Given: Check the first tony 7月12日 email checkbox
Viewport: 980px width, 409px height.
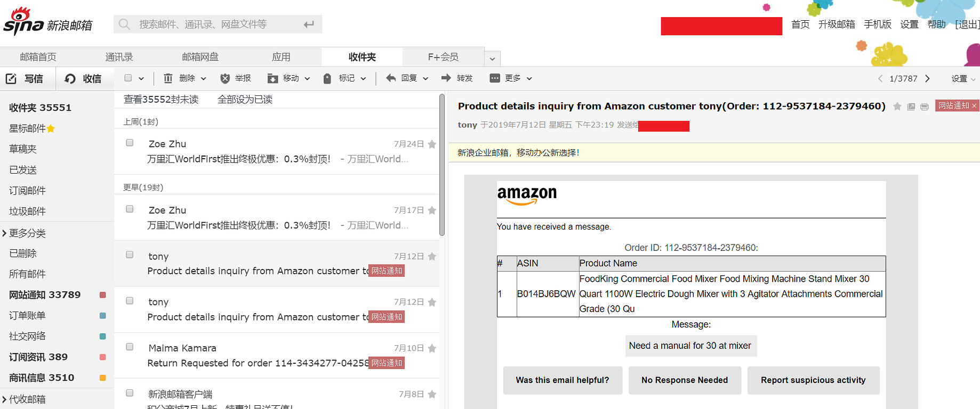Looking at the screenshot, I should [x=130, y=255].
